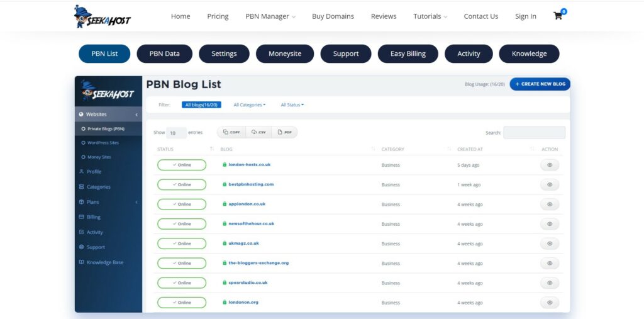Expand Tutorials dropdown menu
This screenshot has height=319, width=644.
[x=430, y=16]
